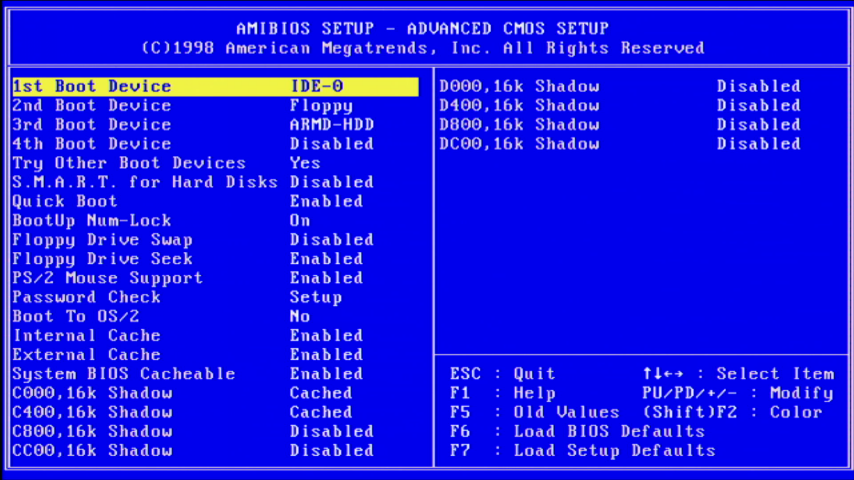Click System BIOS Cacheable option
This screenshot has width=854, height=480.
pos(124,374)
